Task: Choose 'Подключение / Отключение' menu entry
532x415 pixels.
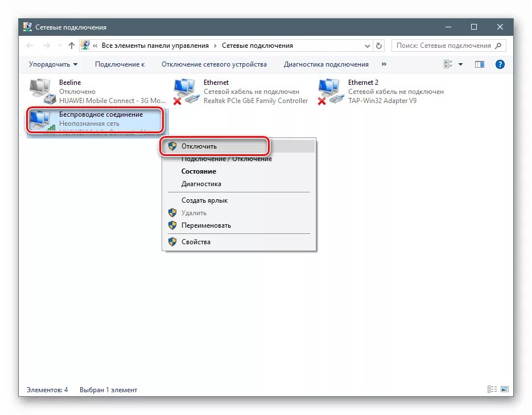Action: pos(238,159)
